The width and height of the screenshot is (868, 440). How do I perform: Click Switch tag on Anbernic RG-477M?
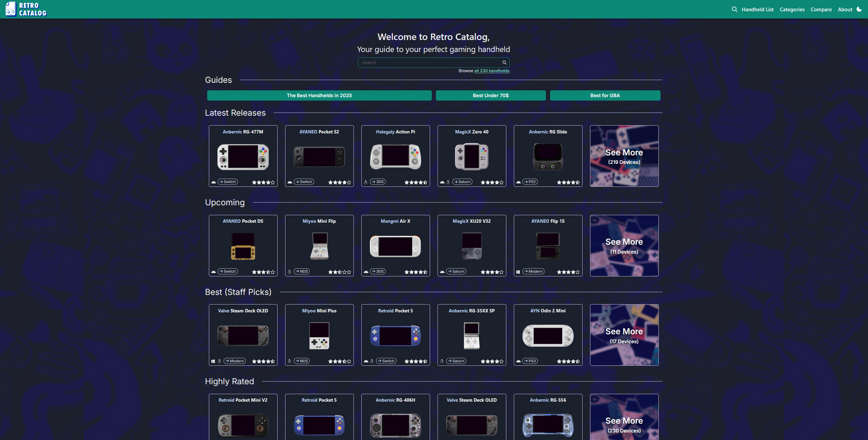tap(228, 182)
